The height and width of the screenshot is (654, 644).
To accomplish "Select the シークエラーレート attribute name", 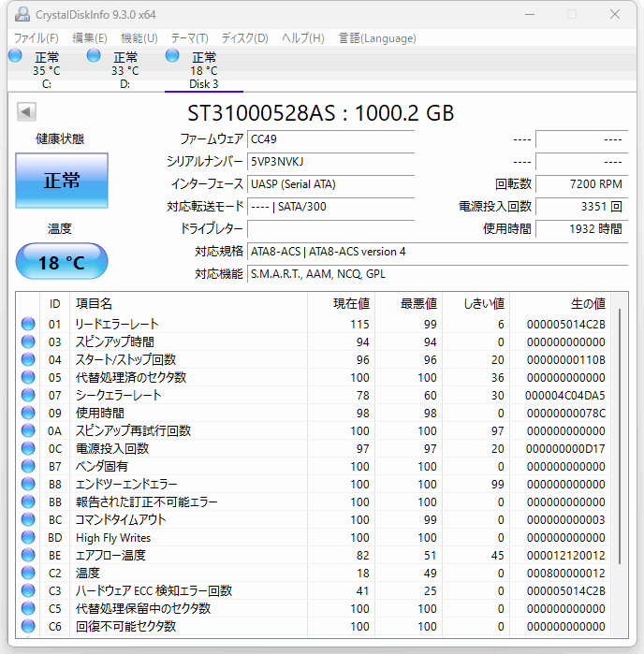I will pos(118,395).
